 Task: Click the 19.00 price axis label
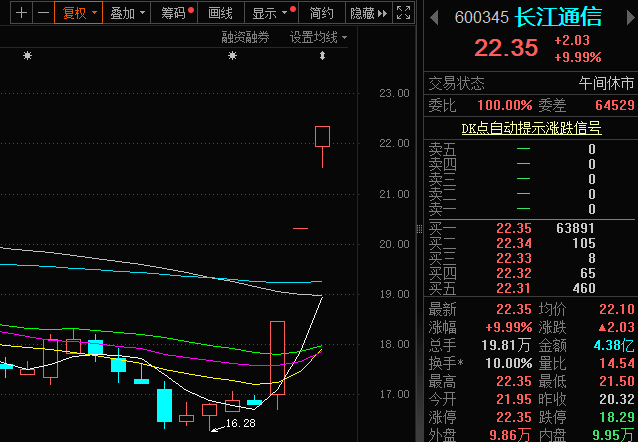[x=394, y=294]
